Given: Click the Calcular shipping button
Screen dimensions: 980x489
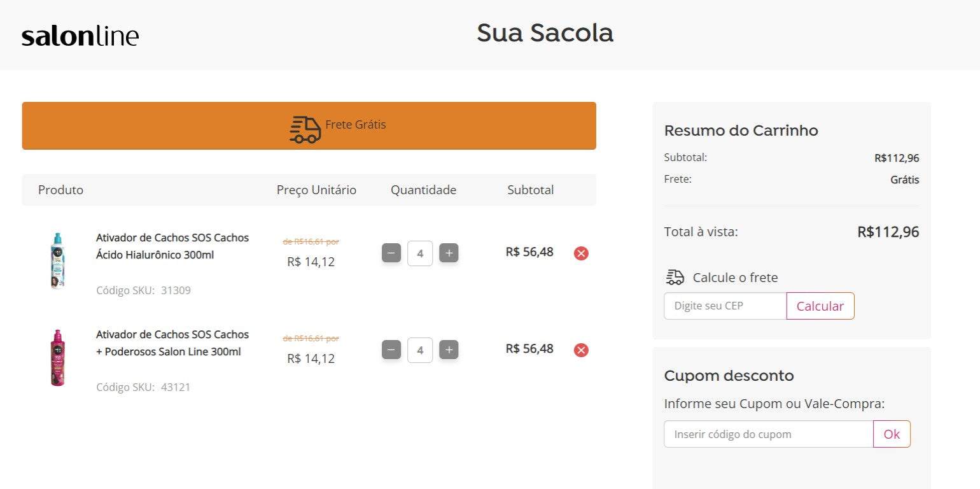Looking at the screenshot, I should click(x=820, y=306).
